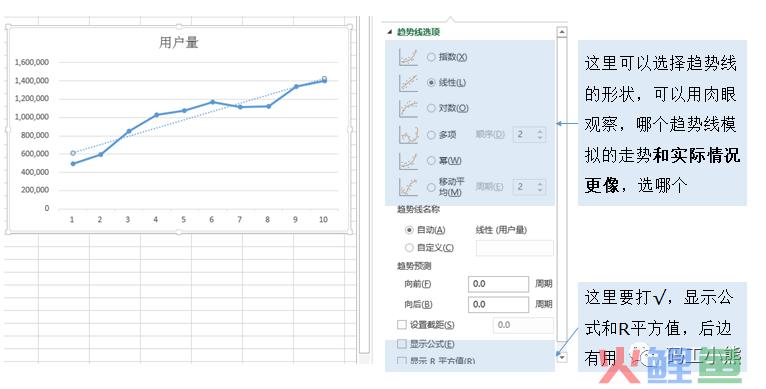Screen dimensions: 766x389
Task: Click the 向后(B) forecast input field
Action: point(498,304)
